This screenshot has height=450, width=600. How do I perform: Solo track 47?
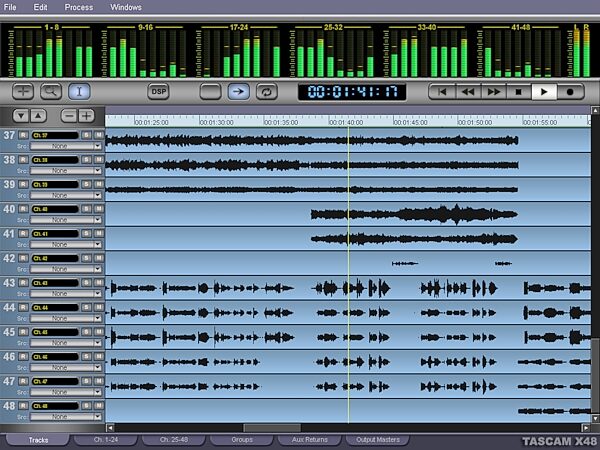tap(86, 381)
